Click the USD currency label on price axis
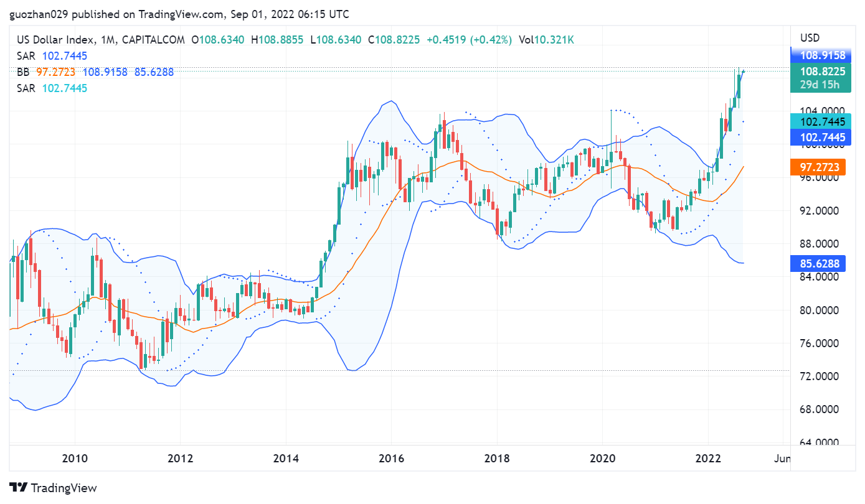Viewport: 865px width, 504px height. tap(810, 38)
